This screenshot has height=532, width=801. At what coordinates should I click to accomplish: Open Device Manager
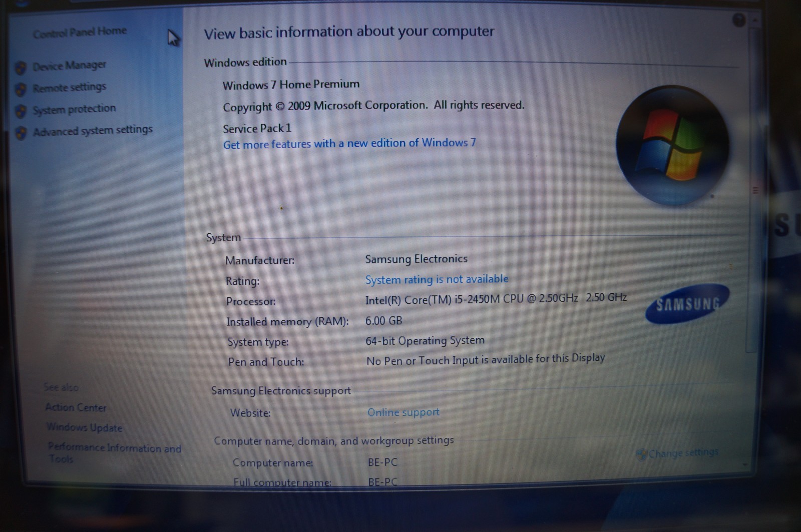(69, 66)
